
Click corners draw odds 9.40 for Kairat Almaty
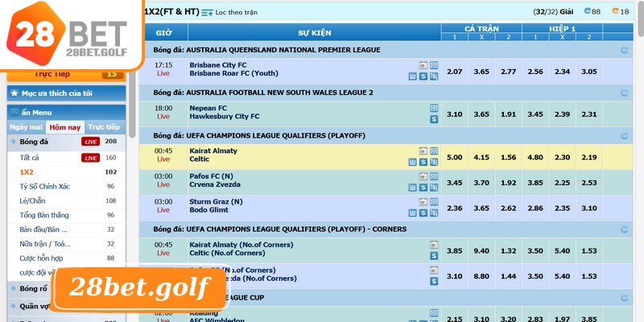click(481, 251)
